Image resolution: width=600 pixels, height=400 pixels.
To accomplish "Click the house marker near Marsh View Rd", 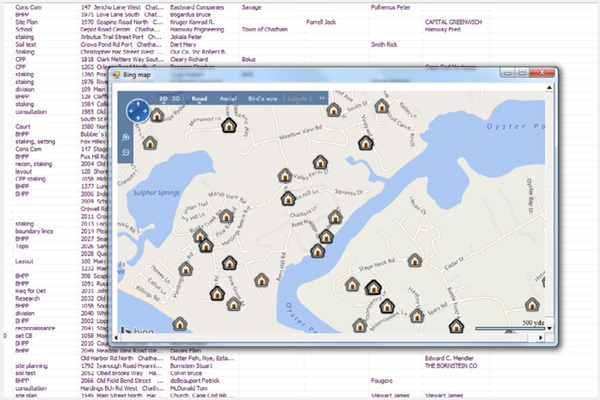I will [x=227, y=216].
